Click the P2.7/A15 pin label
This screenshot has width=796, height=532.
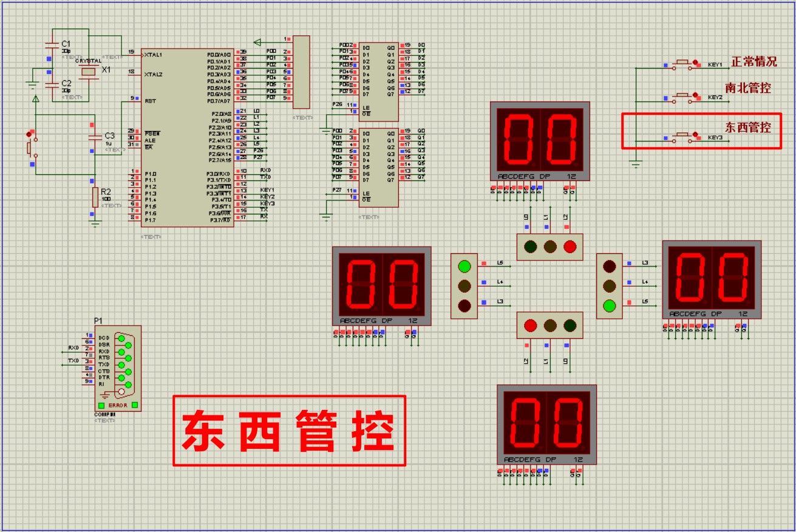point(219,160)
